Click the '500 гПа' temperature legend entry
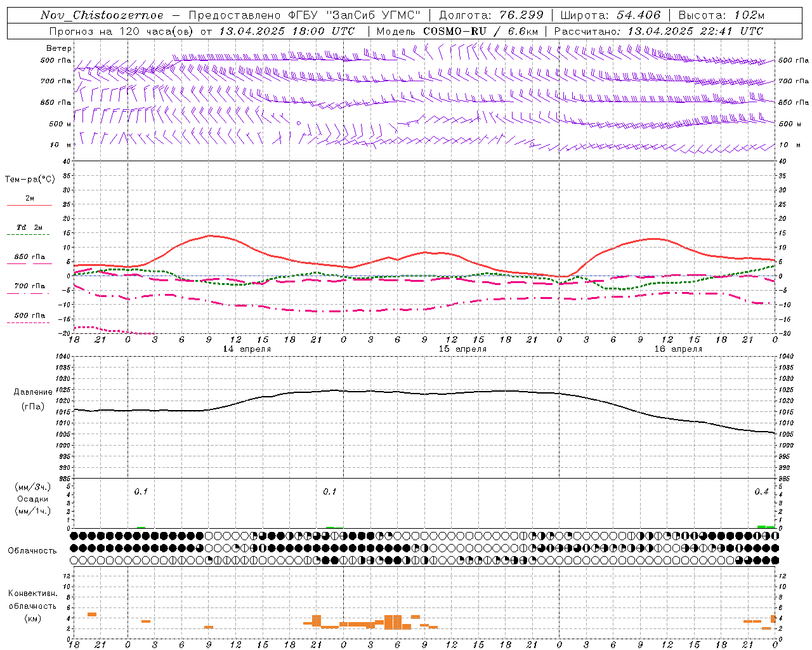The height and width of the screenshot is (650, 812). (30, 315)
